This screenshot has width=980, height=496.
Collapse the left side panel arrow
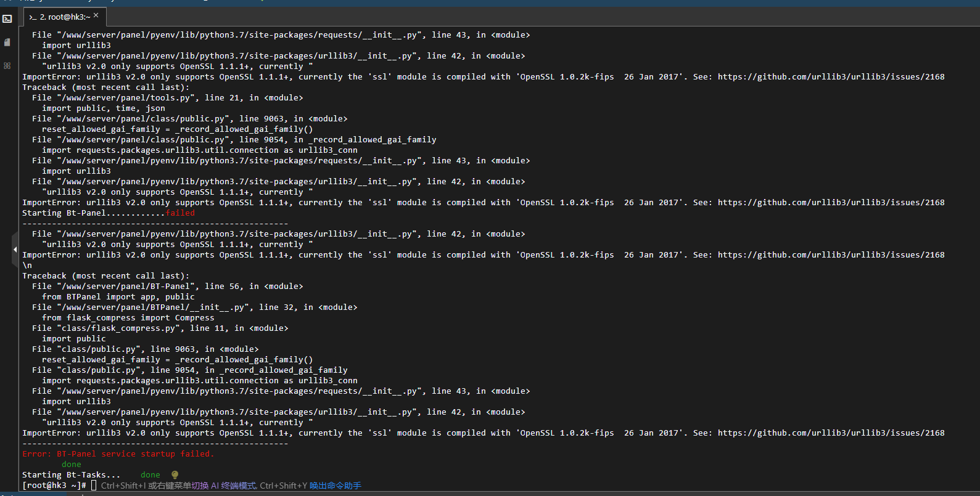click(x=15, y=250)
